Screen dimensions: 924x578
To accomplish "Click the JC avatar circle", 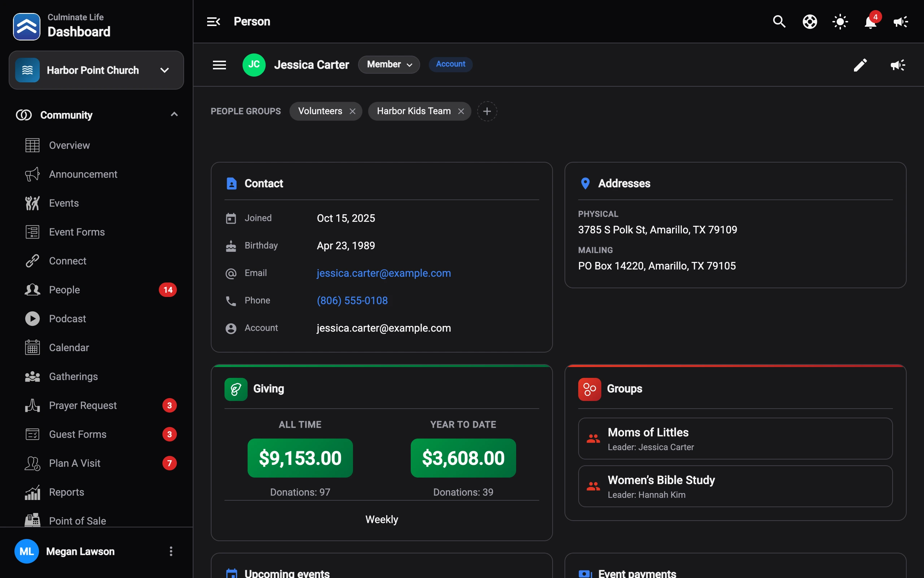I will pos(254,65).
